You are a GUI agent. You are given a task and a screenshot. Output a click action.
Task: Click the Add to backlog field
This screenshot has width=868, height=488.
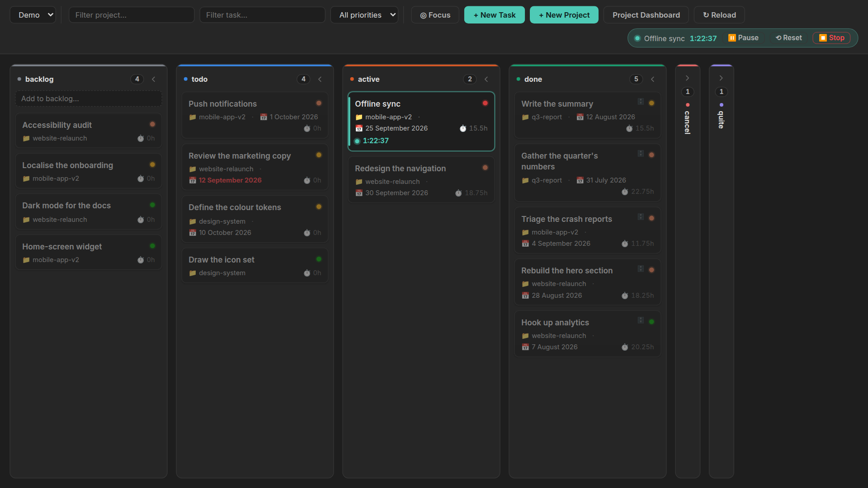click(89, 99)
